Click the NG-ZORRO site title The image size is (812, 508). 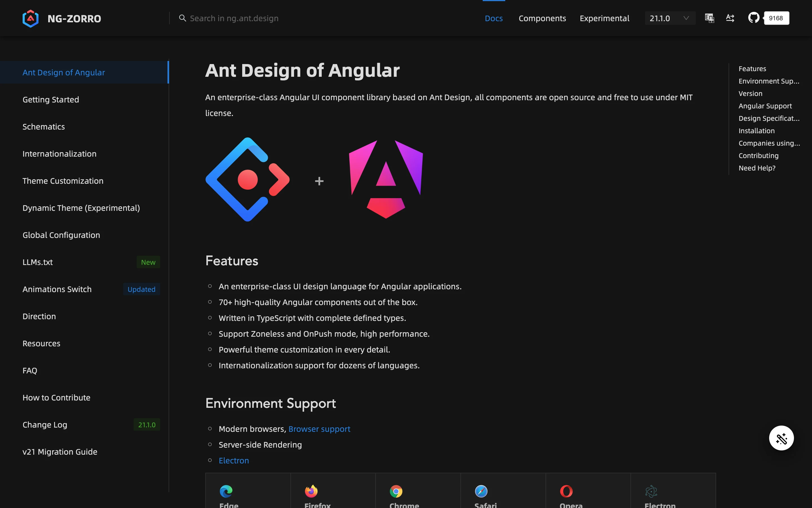click(74, 18)
